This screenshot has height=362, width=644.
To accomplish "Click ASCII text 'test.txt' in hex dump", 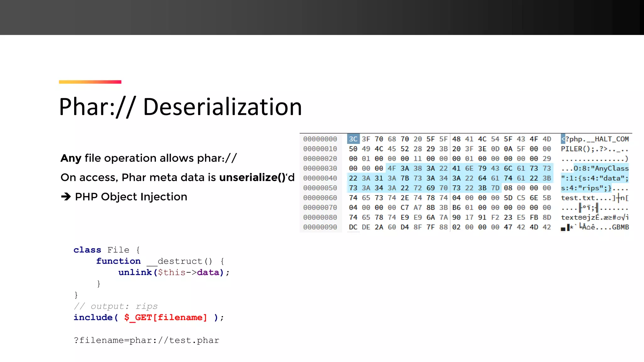I will point(578,198).
